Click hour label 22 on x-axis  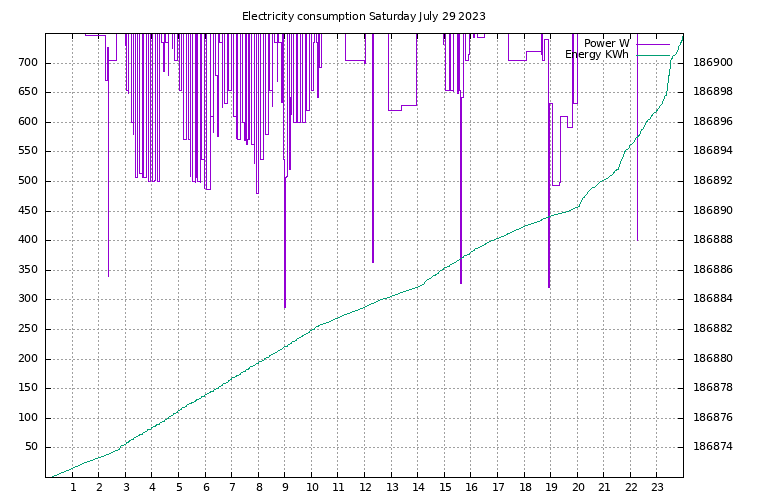[x=631, y=488]
